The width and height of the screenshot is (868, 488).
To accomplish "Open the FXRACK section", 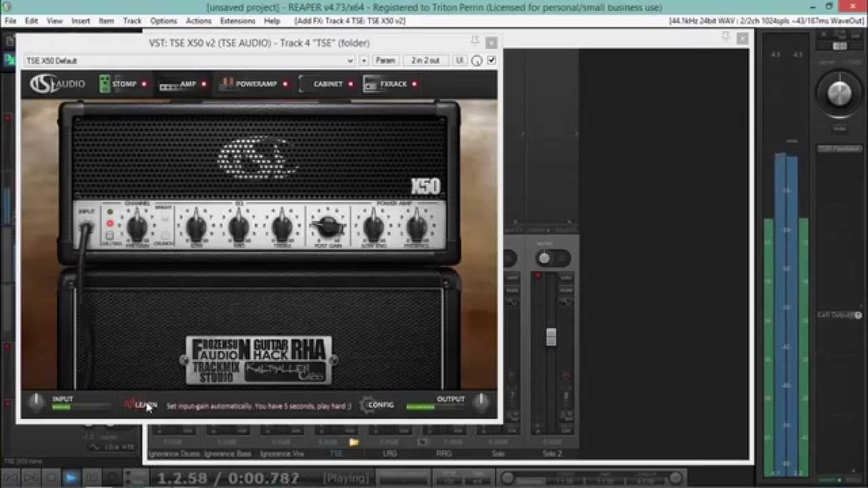I will [385, 84].
